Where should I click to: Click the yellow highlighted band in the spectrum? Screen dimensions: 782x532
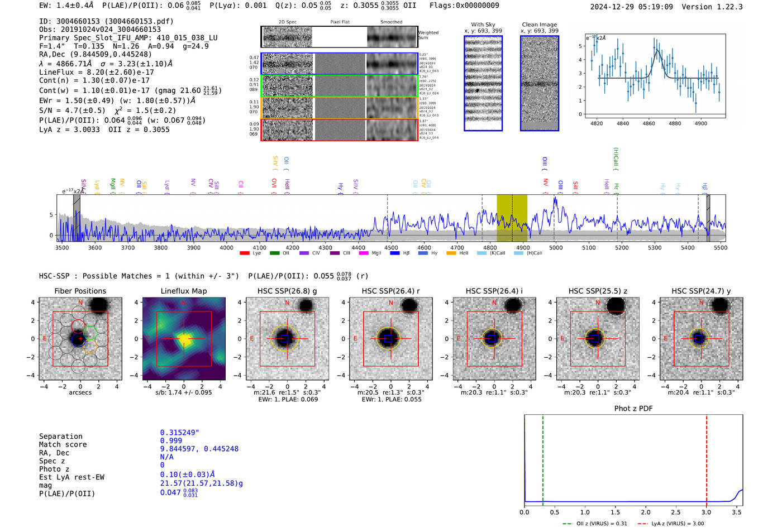click(512, 218)
